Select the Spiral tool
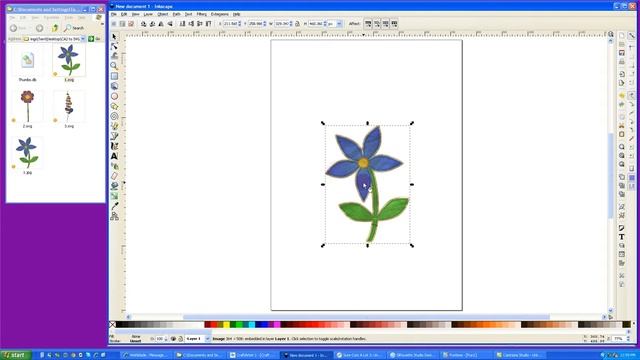This screenshot has height=360, width=640. [114, 116]
